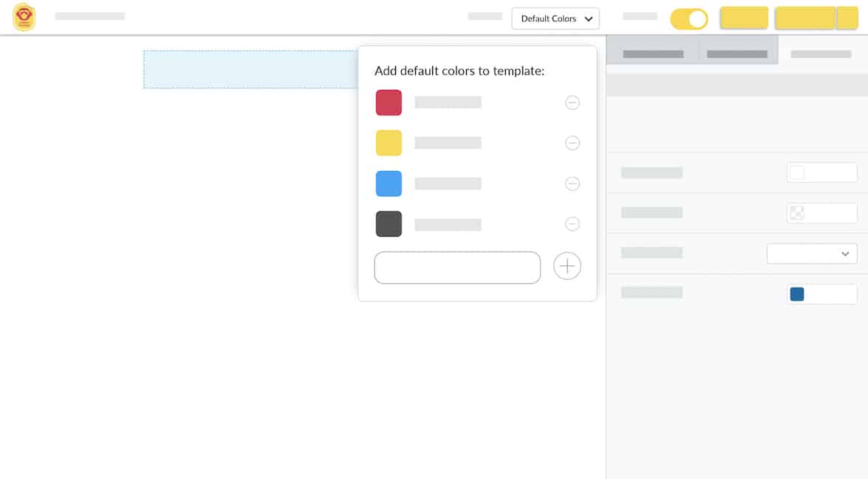Expand the sidebar dropdown with chevron
Screen dimensions: 868x479
812,254
